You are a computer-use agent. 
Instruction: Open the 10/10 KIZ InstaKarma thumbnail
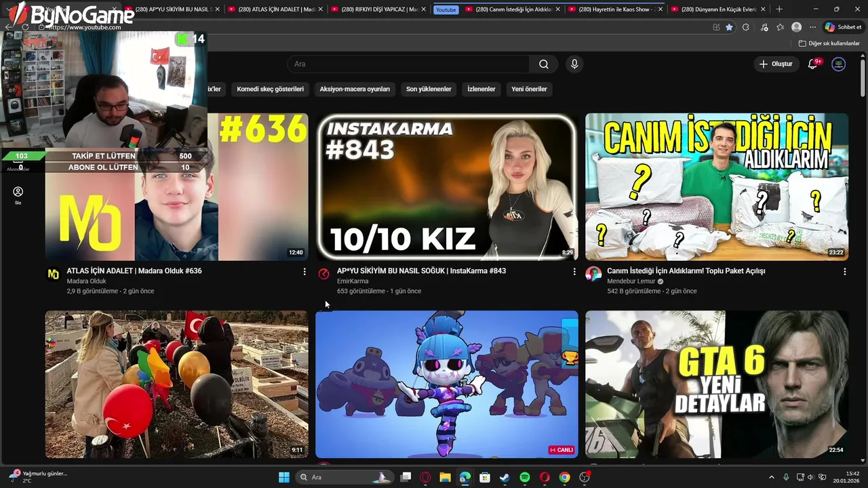coord(447,187)
